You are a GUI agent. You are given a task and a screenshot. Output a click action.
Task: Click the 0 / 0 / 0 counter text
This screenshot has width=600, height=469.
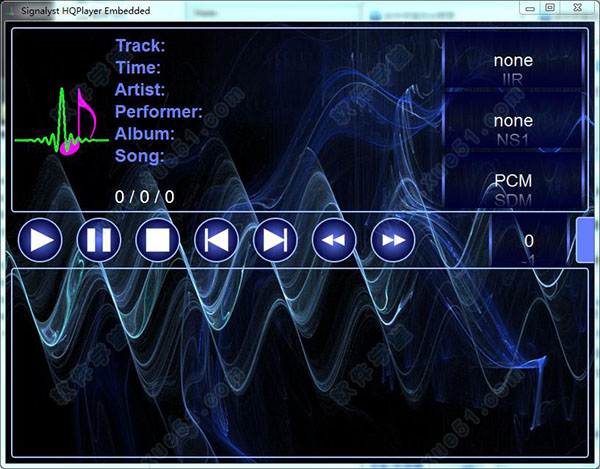pyautogui.click(x=145, y=197)
